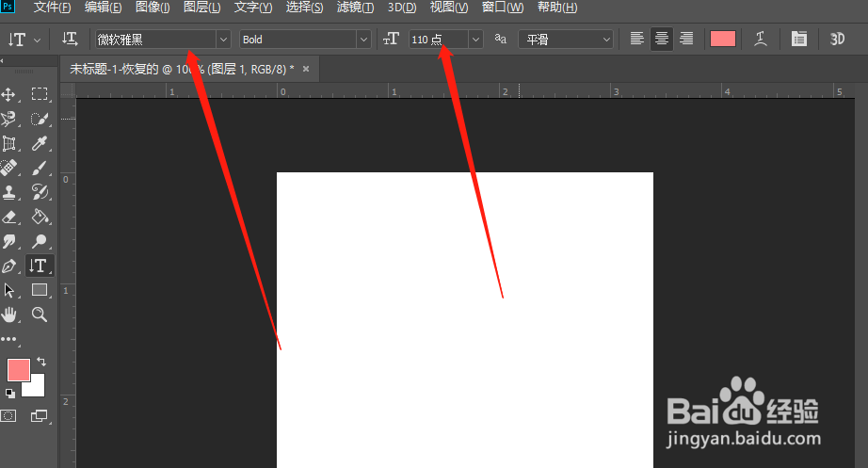Change the screen mode
Viewport: 868px width, 468px height.
point(40,415)
